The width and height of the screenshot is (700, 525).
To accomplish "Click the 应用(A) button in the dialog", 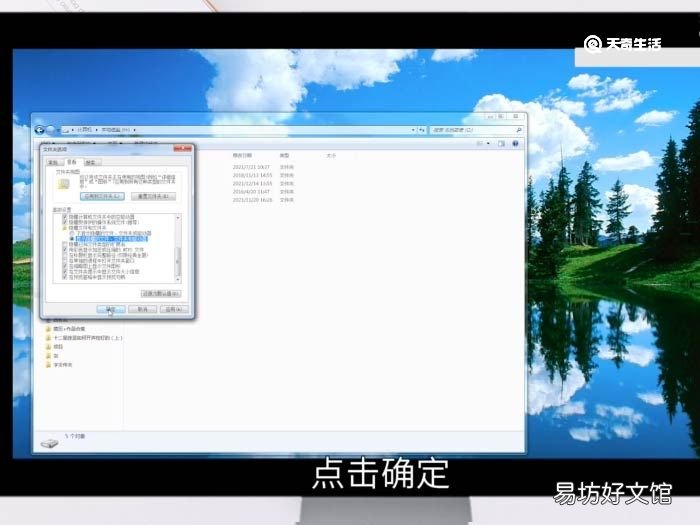I will point(174,309).
